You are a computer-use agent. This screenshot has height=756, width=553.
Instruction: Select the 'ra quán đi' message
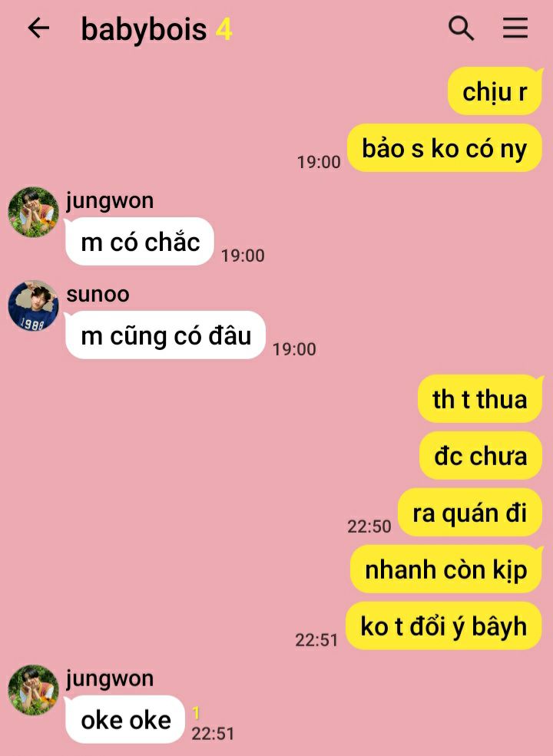[x=470, y=513]
